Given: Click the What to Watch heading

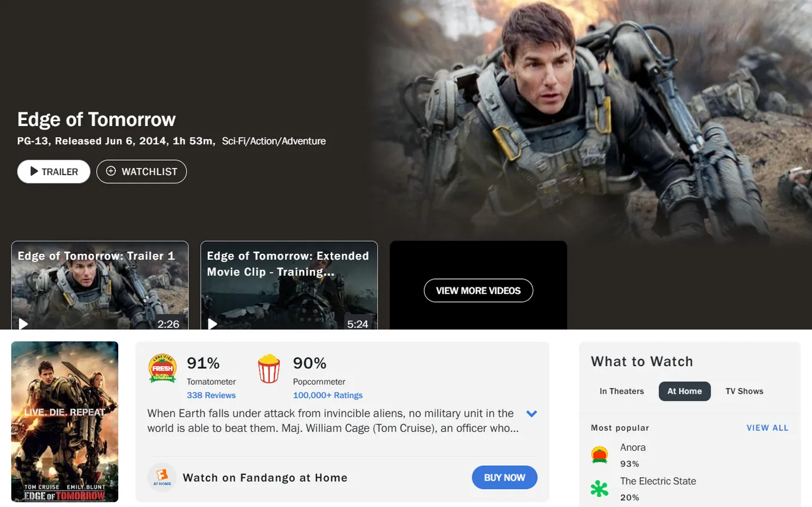Looking at the screenshot, I should point(642,361).
